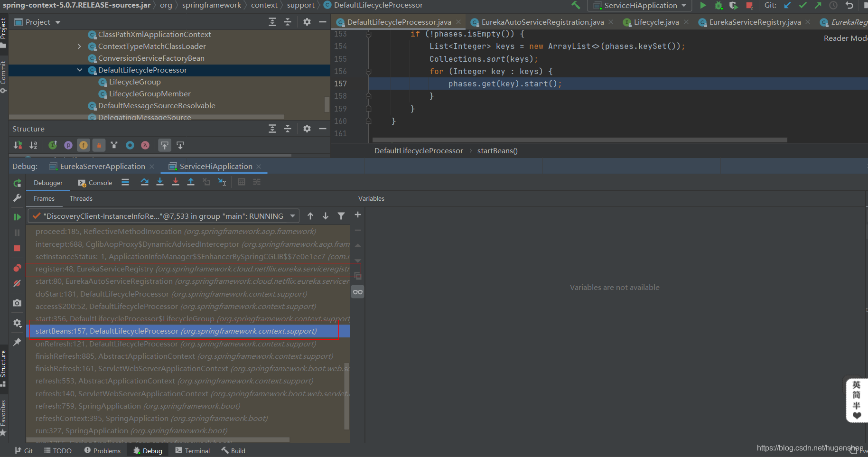
Task: Click previous frame up arrow
Action: [x=310, y=216]
